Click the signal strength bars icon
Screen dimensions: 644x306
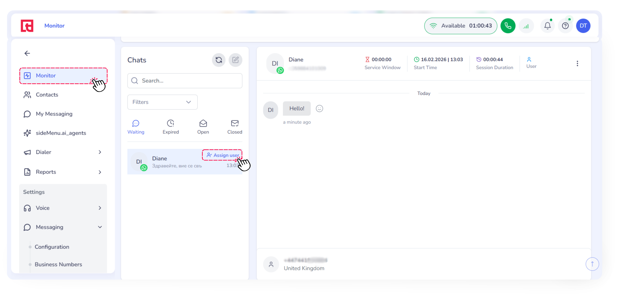pos(526,26)
